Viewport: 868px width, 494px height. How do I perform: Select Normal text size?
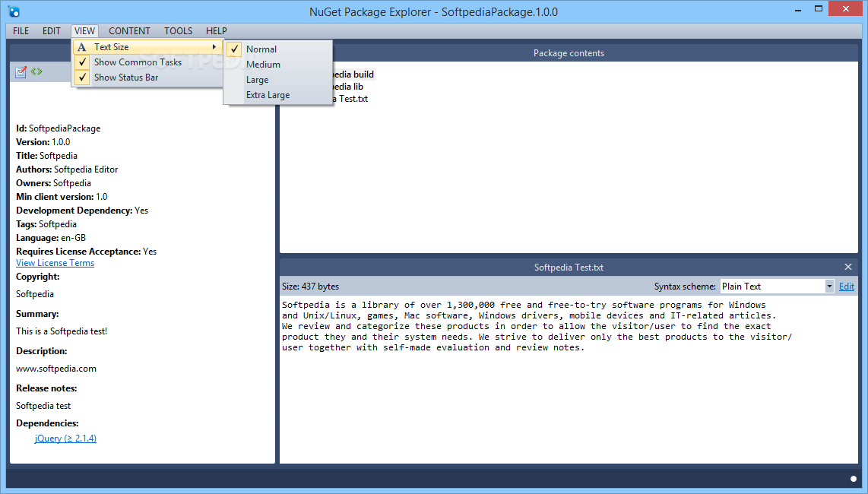click(278, 49)
